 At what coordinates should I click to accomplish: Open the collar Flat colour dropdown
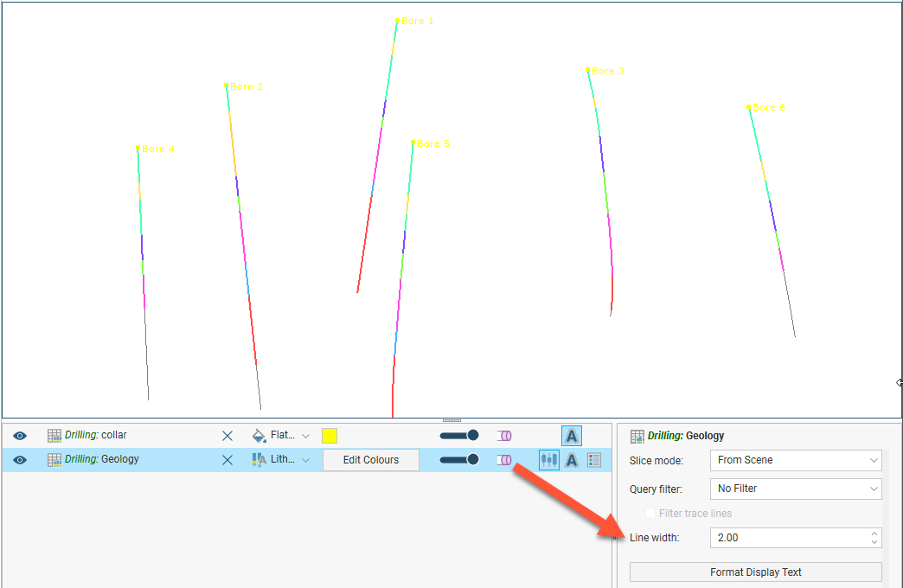306,436
